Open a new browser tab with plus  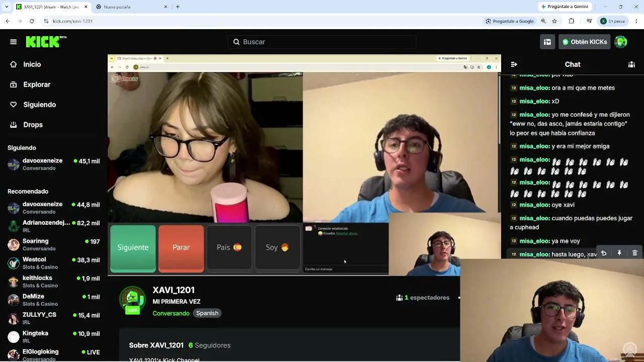(x=178, y=7)
